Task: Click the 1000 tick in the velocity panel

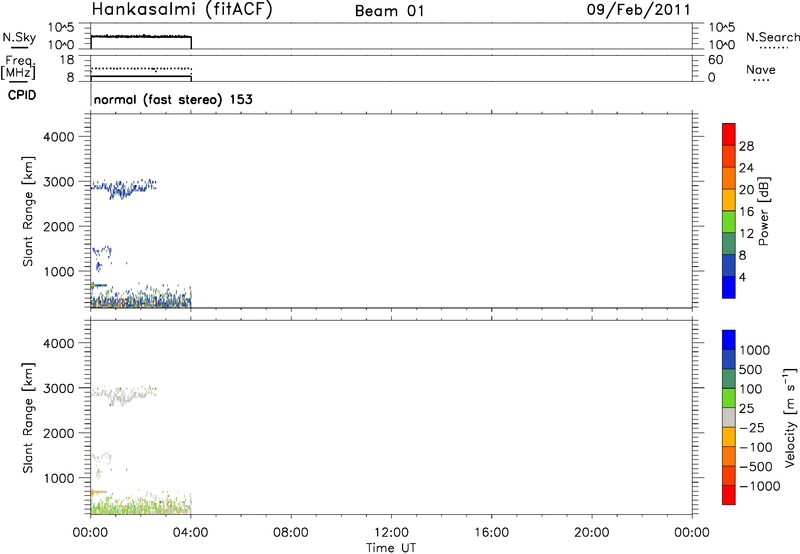Action: [59, 478]
